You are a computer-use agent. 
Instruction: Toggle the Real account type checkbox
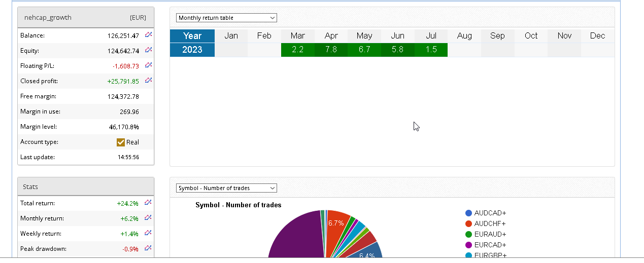point(121,142)
